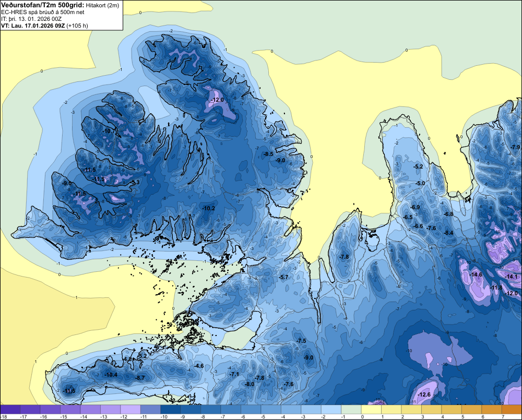Click the "6" legend tick label

pyautogui.click(x=483, y=417)
